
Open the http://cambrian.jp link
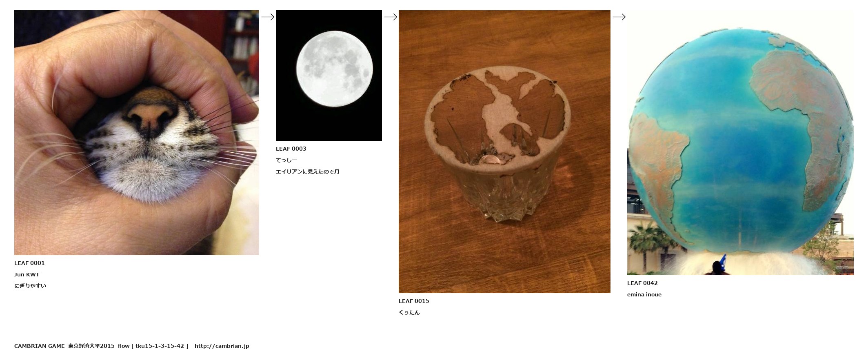click(x=222, y=346)
